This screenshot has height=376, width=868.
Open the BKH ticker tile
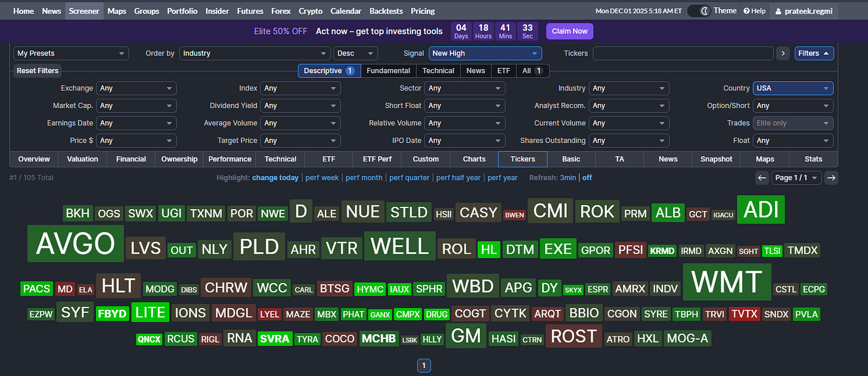click(x=77, y=213)
